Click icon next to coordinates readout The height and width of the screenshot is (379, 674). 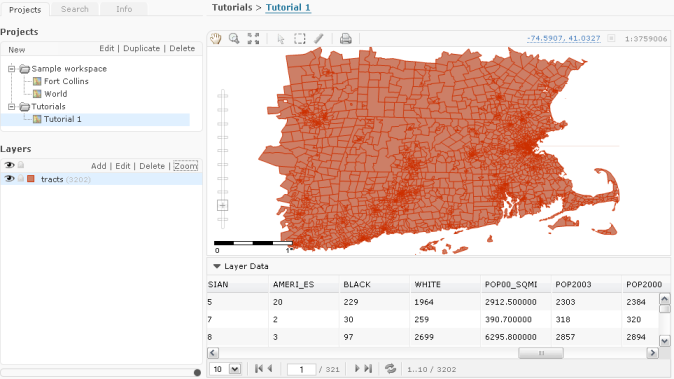click(x=611, y=38)
